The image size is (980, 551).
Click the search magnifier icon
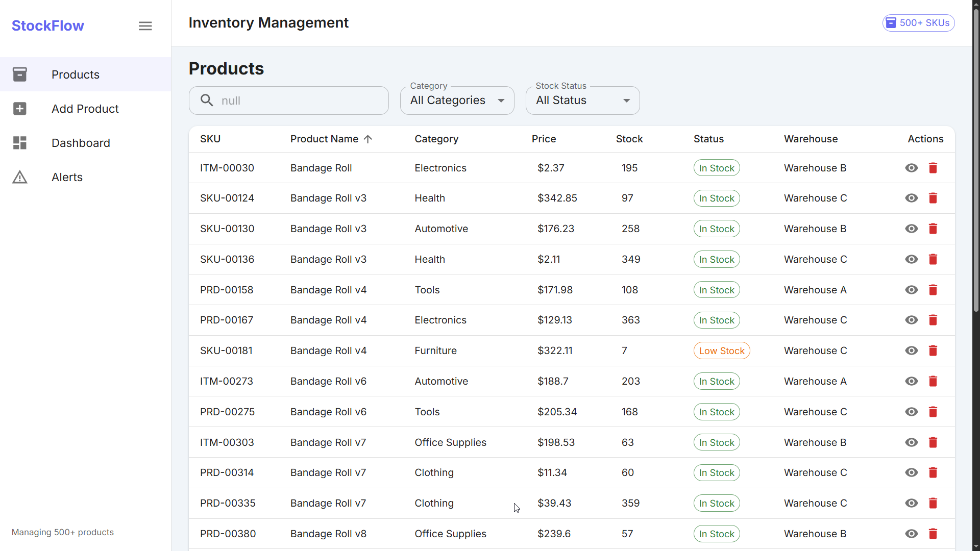pos(207,100)
